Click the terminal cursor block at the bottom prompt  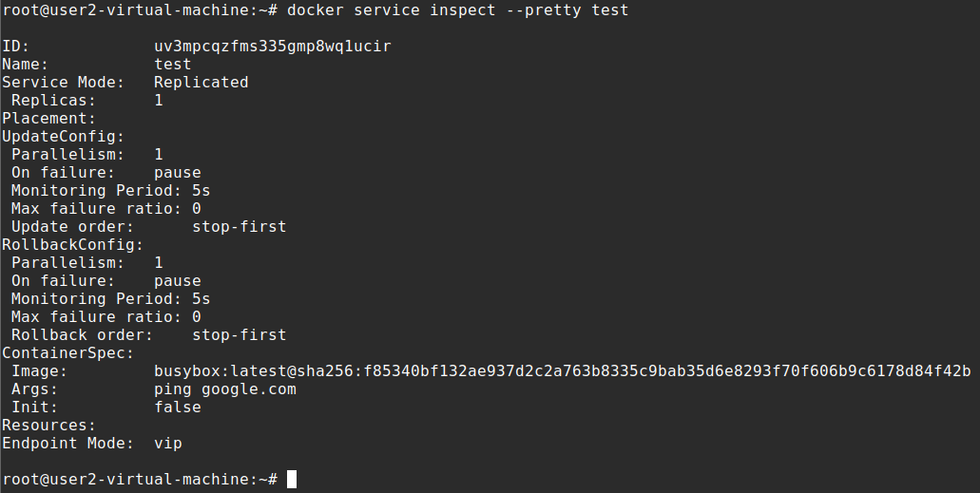292,479
